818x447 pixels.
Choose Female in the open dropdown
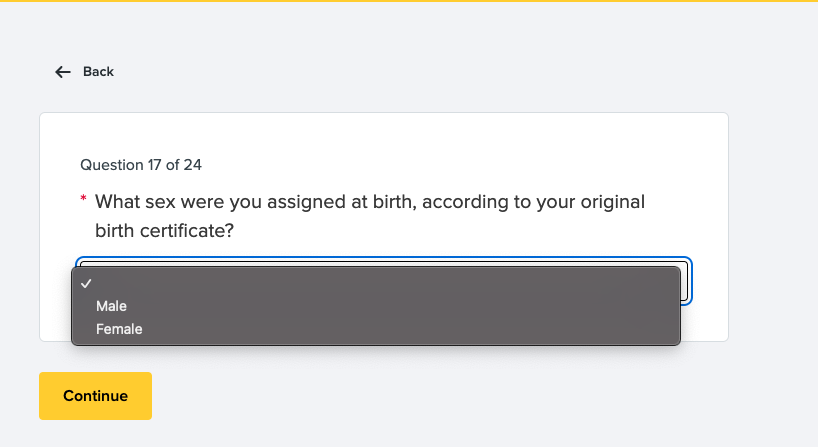119,328
